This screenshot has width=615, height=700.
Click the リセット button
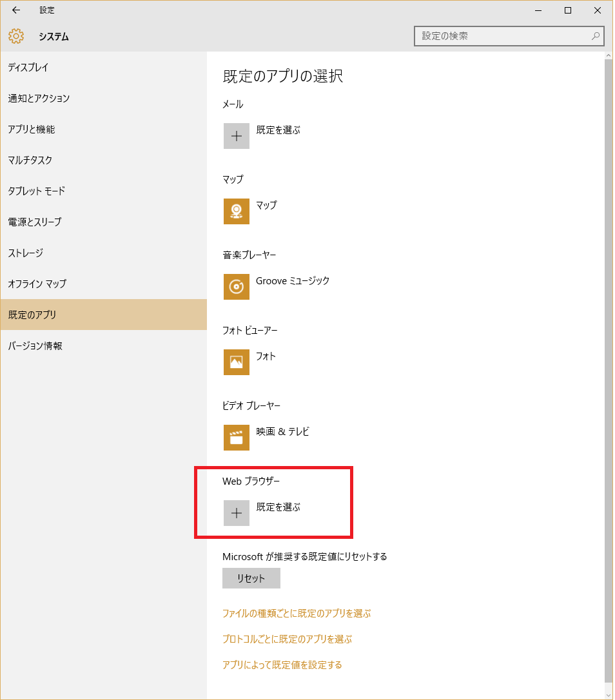[251, 578]
